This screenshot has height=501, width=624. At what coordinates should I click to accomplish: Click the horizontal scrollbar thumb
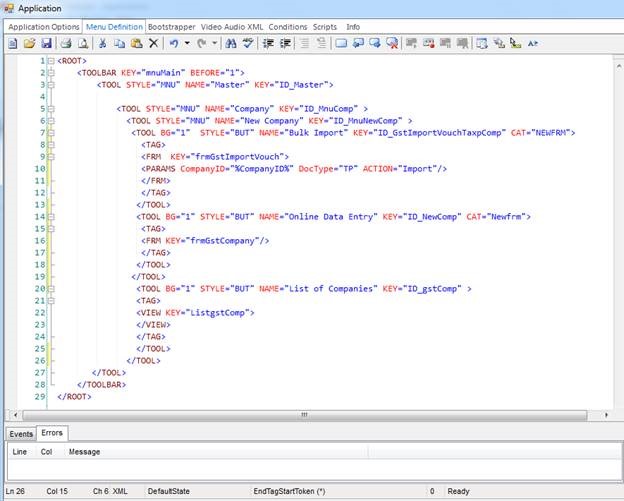[304, 415]
